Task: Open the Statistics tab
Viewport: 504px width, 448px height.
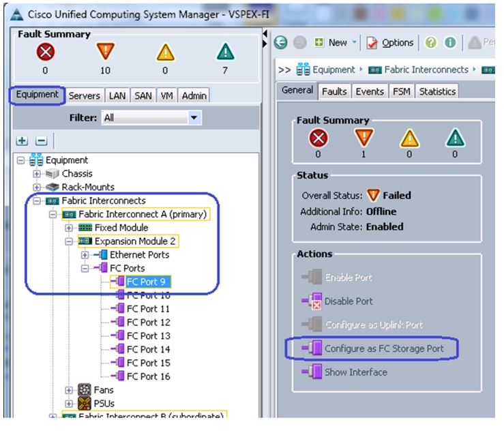Action: click(437, 92)
